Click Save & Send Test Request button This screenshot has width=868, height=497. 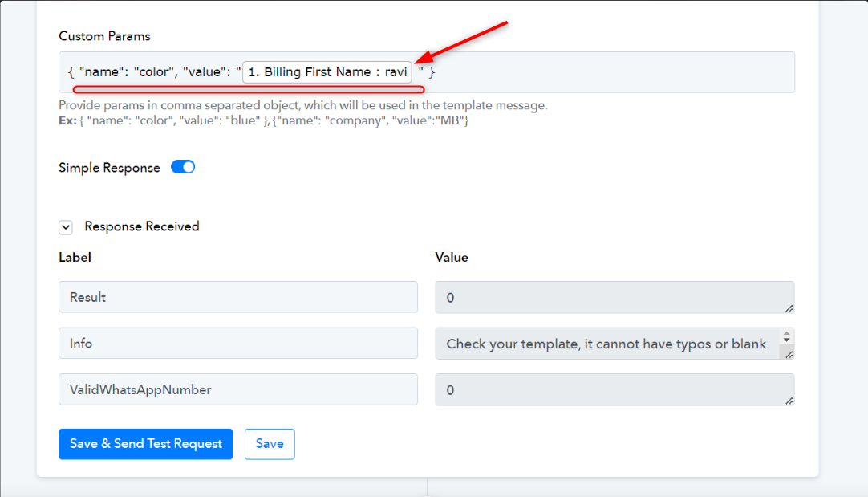(145, 444)
